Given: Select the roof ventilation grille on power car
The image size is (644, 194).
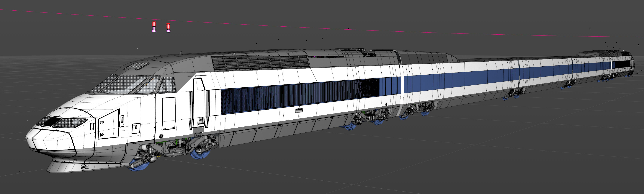Looking at the screenshot, I should (260, 62).
